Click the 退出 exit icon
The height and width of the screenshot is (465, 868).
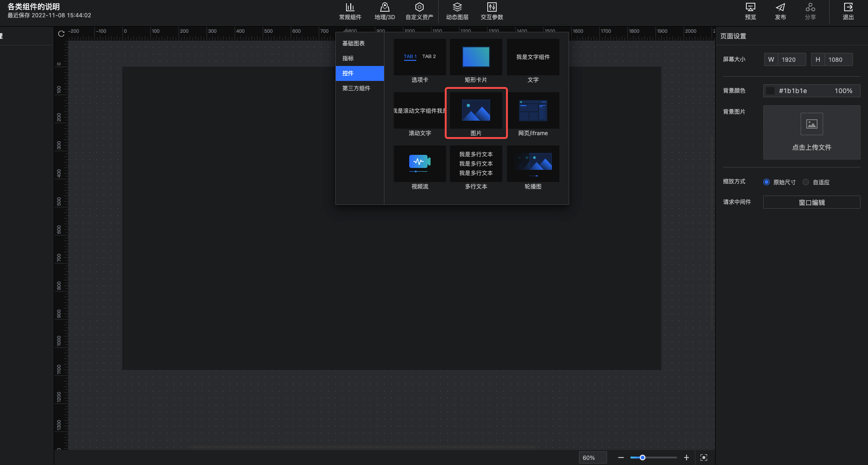pos(848,7)
